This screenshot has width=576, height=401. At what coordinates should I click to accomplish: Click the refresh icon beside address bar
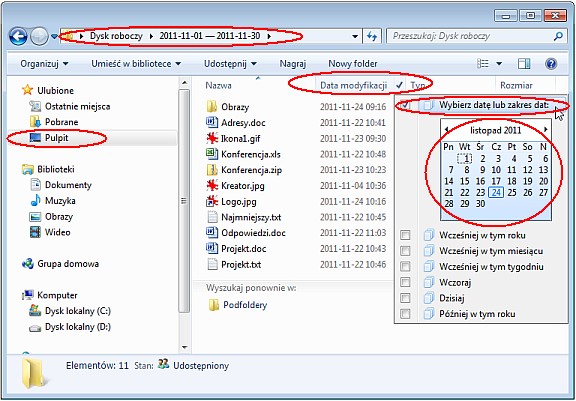[372, 36]
